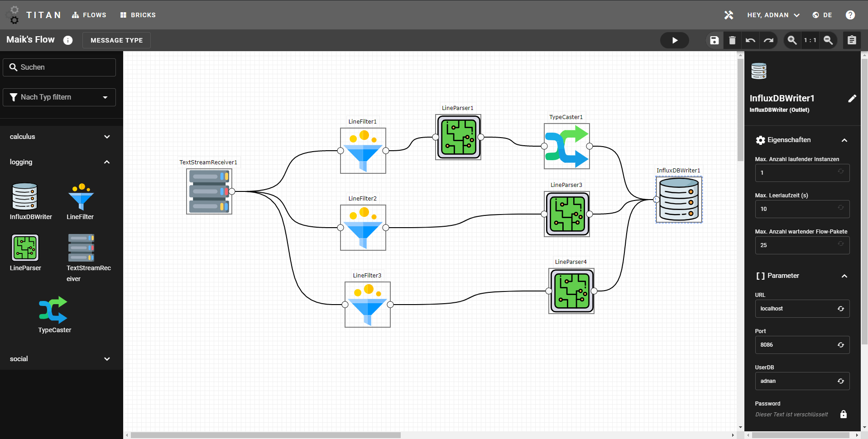Reset the URL field value

pos(840,309)
